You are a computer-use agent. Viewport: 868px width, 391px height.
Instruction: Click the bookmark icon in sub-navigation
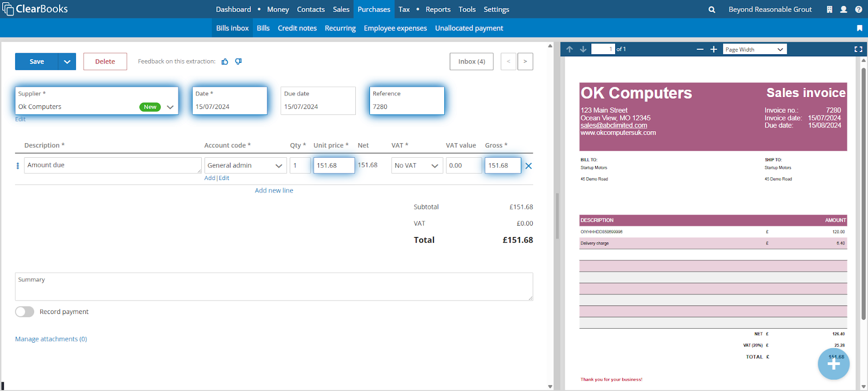click(859, 28)
